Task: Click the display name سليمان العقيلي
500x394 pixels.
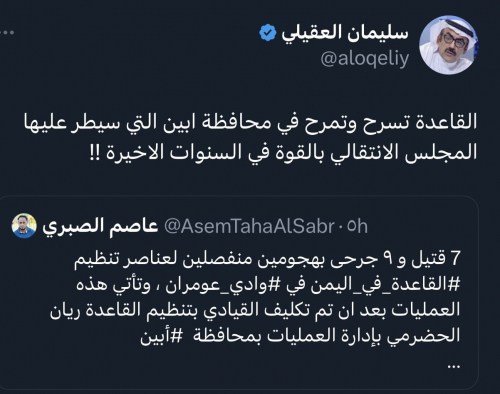Action: [x=345, y=33]
